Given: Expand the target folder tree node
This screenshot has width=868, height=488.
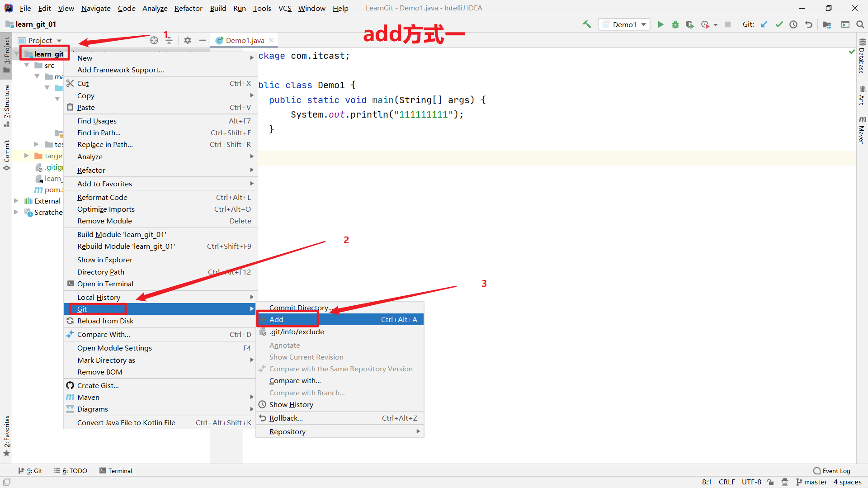Looking at the screenshot, I should 27,156.
